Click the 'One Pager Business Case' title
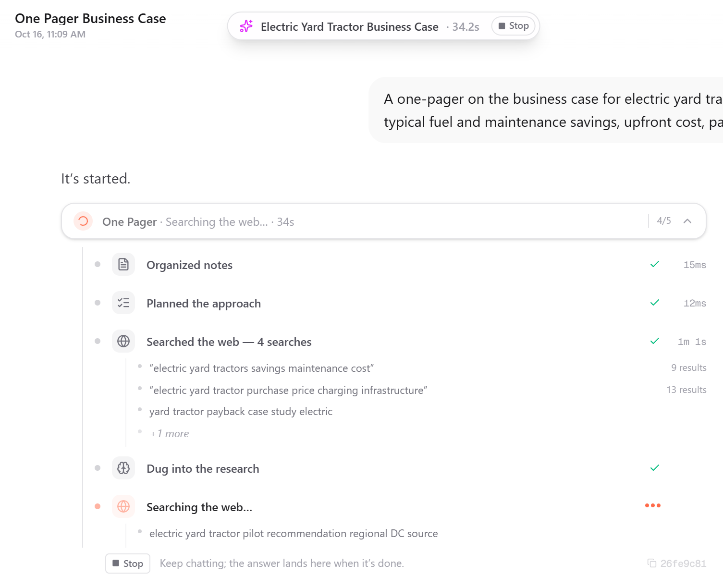Viewport: 723px width, 588px height. pyautogui.click(x=90, y=19)
